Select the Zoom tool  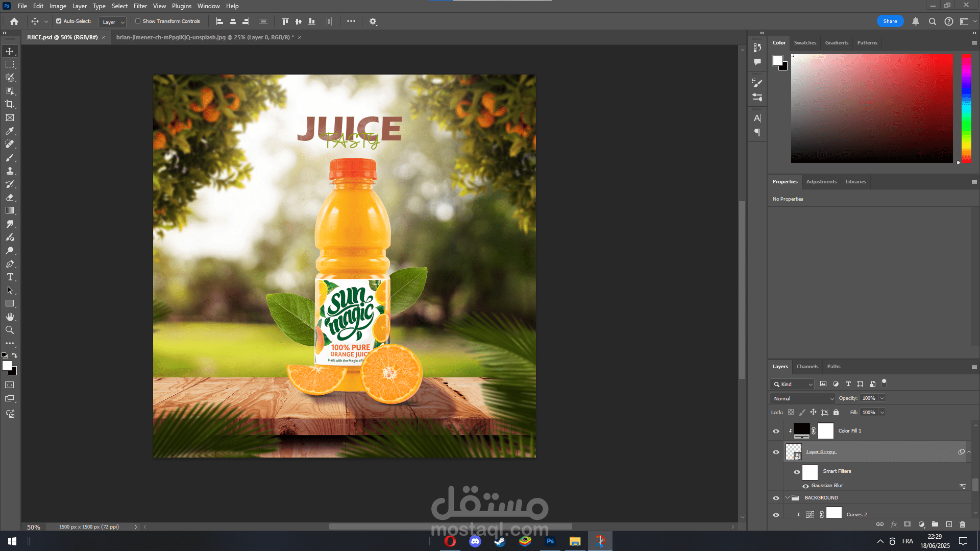tap(10, 330)
